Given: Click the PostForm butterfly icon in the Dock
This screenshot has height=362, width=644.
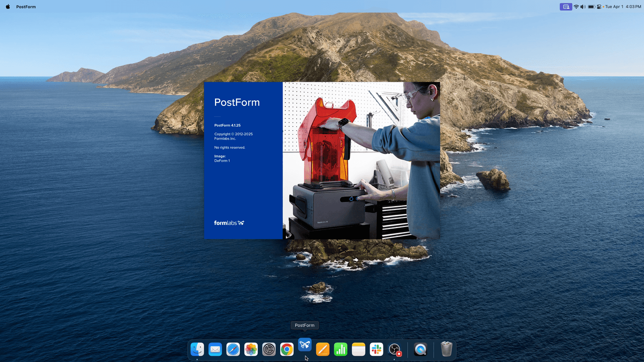Looking at the screenshot, I should (x=305, y=345).
